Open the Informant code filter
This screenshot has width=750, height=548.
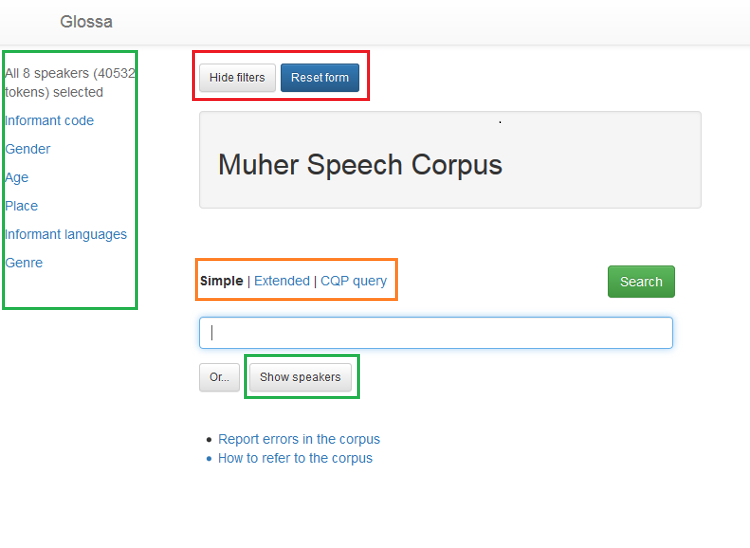[x=49, y=121]
